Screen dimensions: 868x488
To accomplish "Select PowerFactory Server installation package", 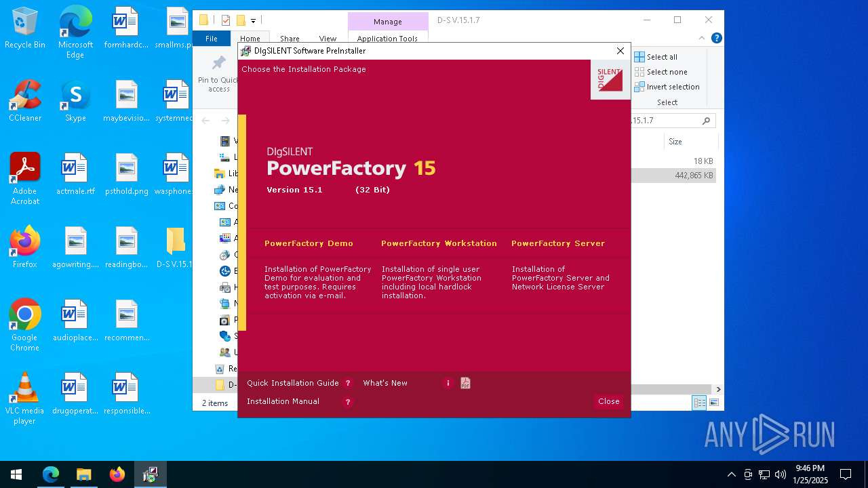I will click(557, 243).
